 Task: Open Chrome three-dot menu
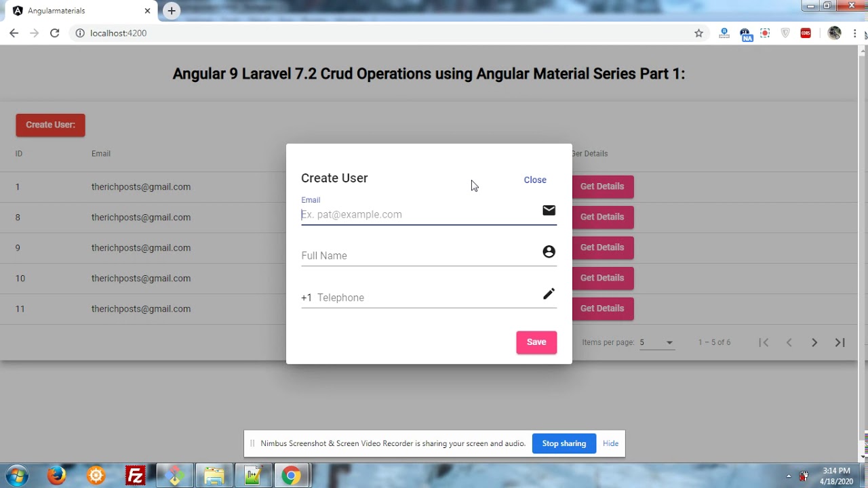[854, 33]
